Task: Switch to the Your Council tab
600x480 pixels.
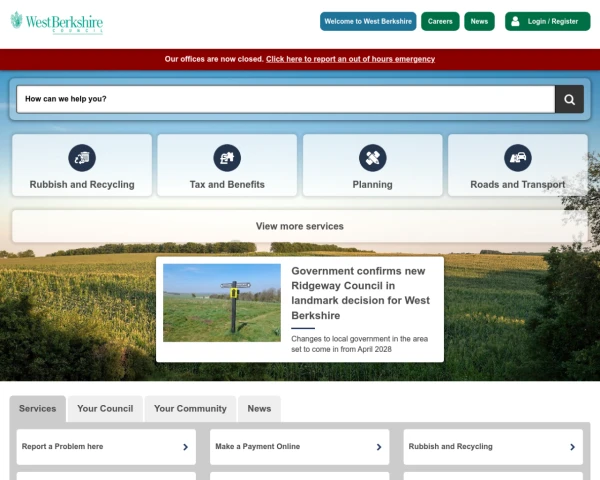Action: click(x=105, y=409)
